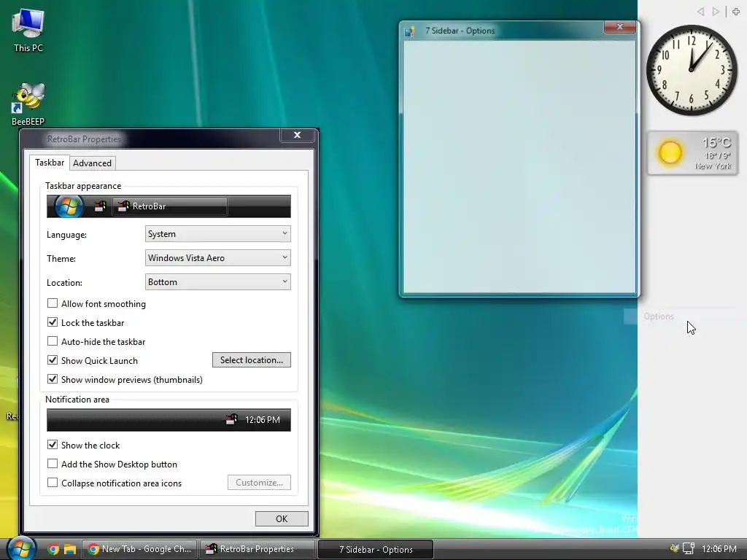Click the sidebar next gadgets arrow
Screen dimensions: 747x560
(716, 12)
